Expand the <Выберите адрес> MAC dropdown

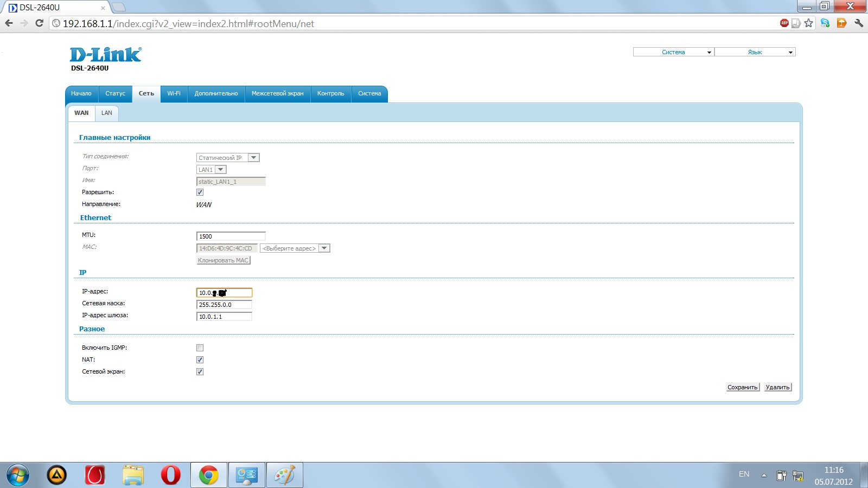point(295,248)
